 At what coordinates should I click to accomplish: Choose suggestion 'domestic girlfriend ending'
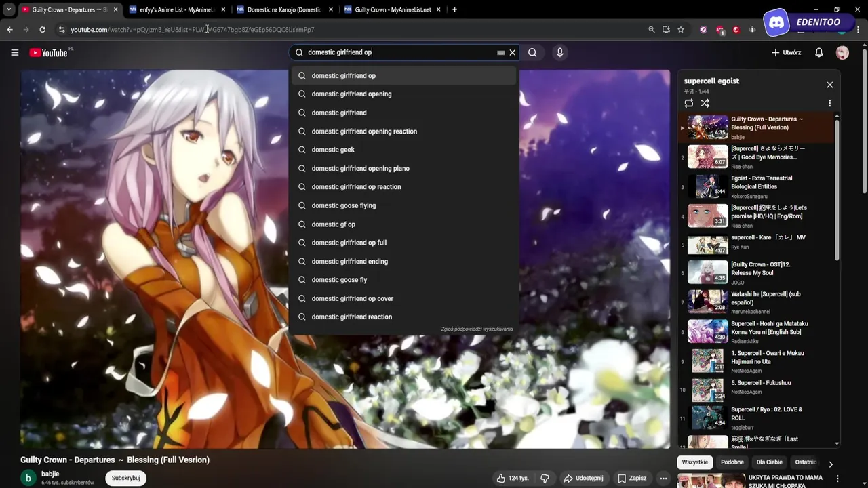403,261
